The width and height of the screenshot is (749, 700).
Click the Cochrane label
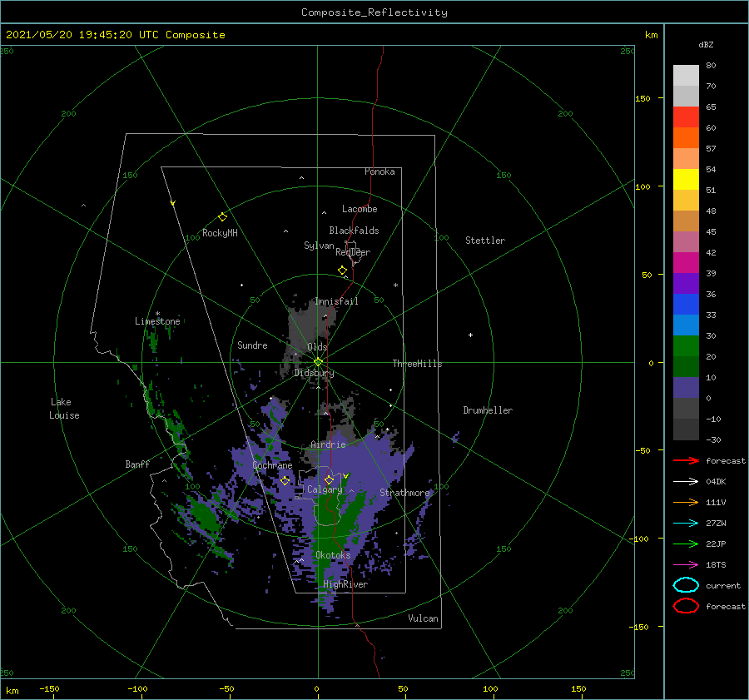[x=272, y=465]
